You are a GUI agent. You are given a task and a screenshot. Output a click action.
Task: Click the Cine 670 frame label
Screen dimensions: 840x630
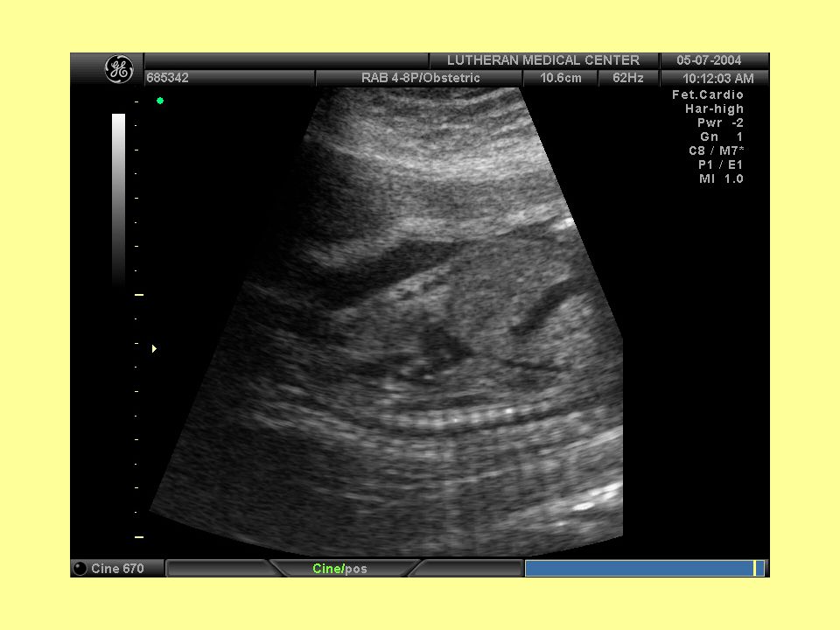coord(117,569)
